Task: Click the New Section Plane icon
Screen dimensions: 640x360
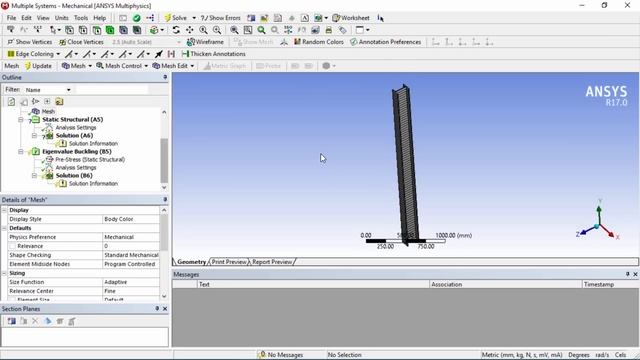Action: click(11, 321)
